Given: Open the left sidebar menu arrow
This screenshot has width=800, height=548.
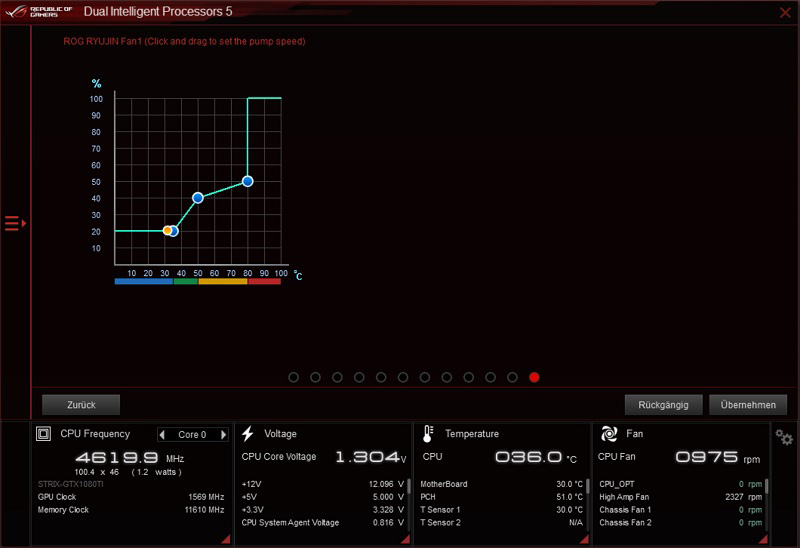Looking at the screenshot, I should [15, 223].
